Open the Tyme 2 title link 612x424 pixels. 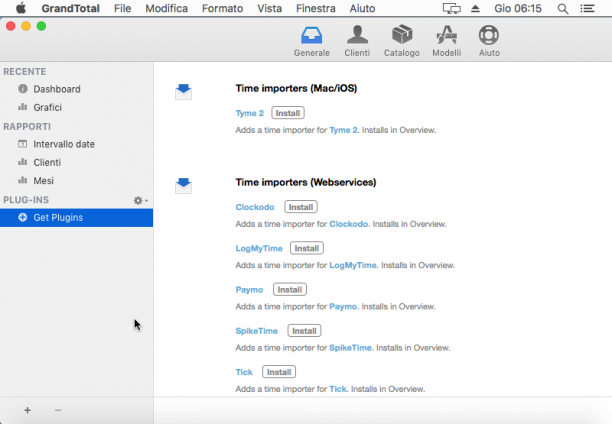[249, 113]
